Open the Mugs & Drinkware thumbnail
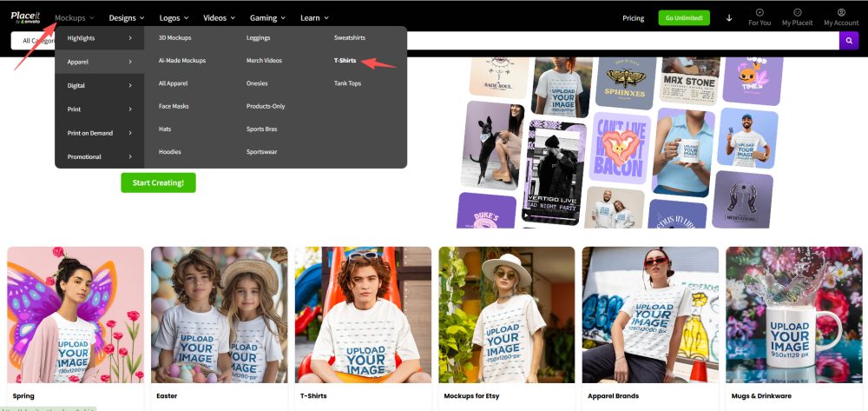The height and width of the screenshot is (411, 868). 794,315
